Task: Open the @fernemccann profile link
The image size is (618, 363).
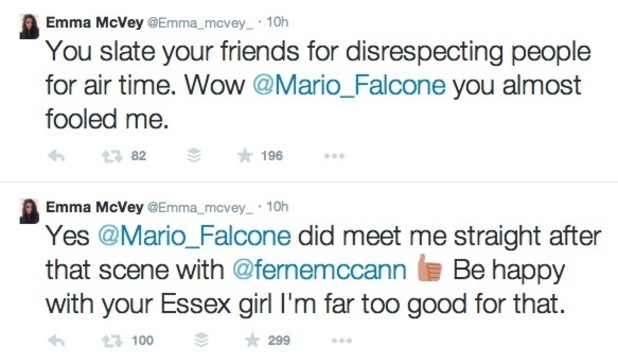Action: click(320, 270)
